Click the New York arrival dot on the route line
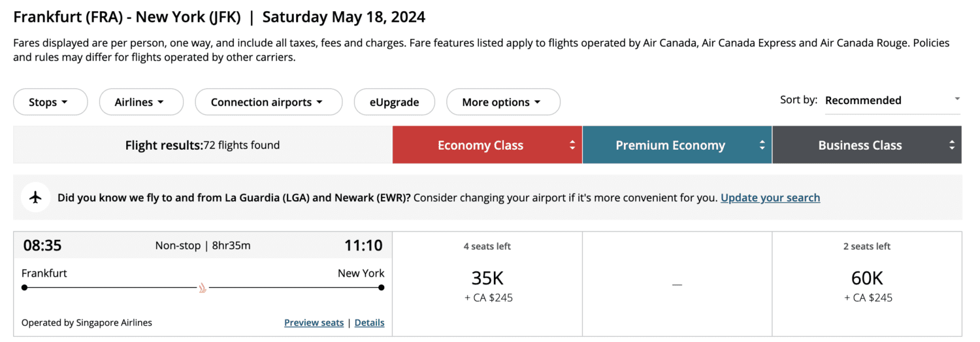 point(382,287)
